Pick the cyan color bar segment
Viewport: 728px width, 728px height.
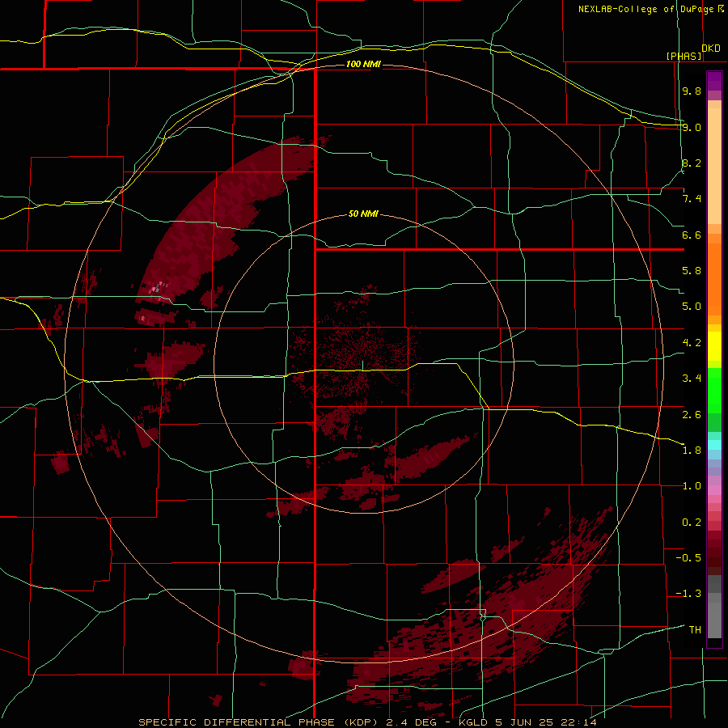714,445
